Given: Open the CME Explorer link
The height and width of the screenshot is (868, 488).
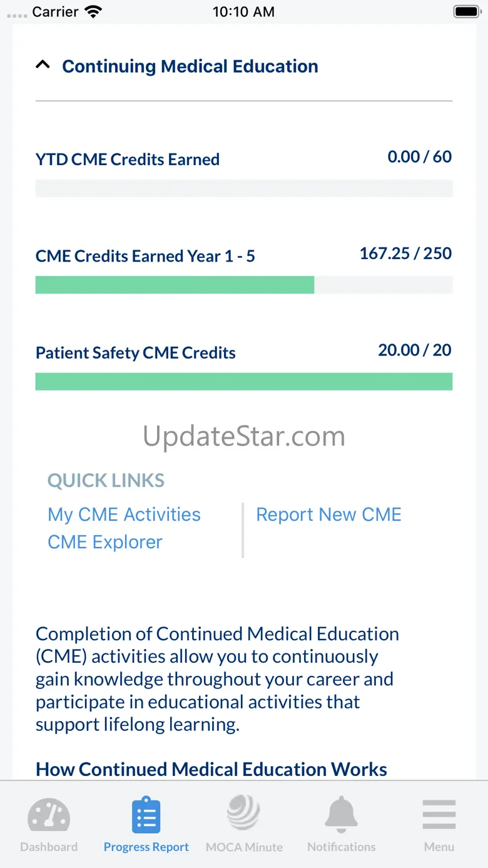Looking at the screenshot, I should click(105, 542).
